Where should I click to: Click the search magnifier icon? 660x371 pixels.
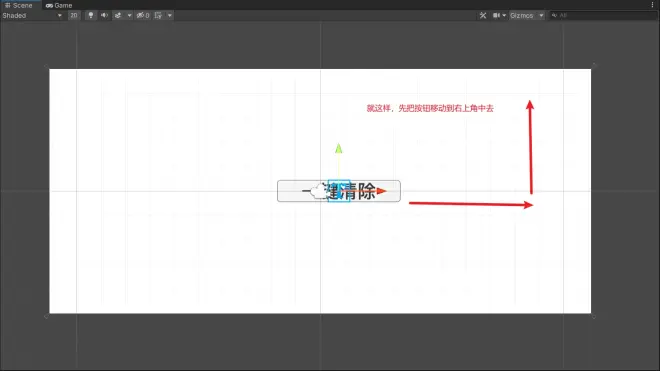pos(554,16)
